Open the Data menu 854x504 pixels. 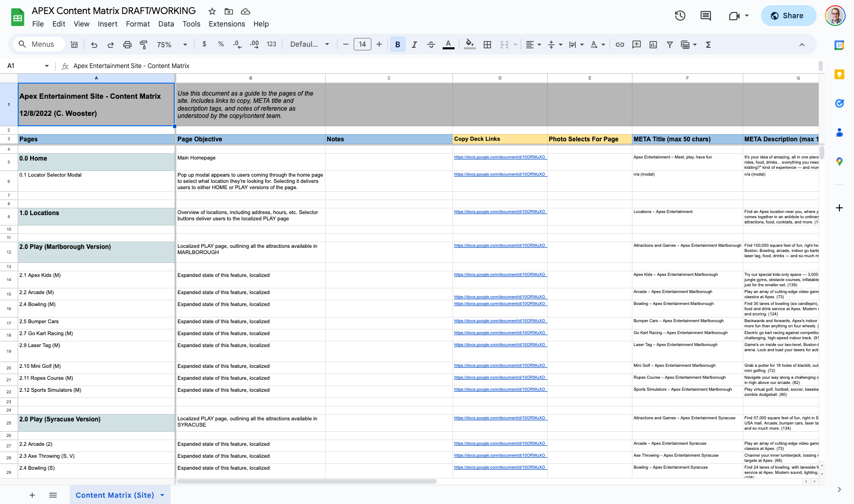click(x=166, y=24)
